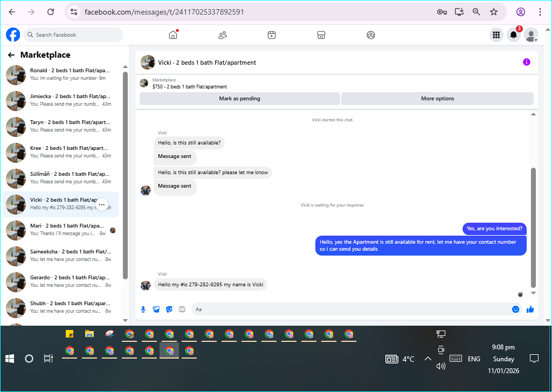
Task: Click the chat scroll up arrow
Action: coord(533,114)
